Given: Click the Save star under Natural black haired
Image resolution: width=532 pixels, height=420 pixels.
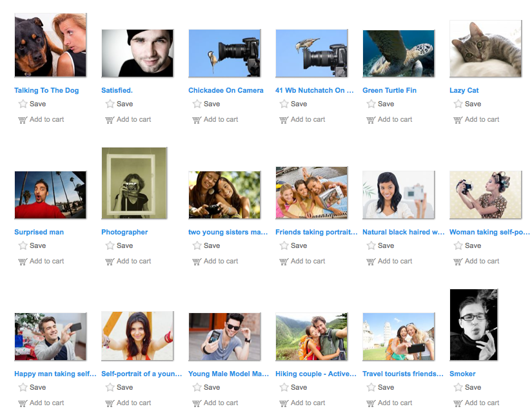Looking at the screenshot, I should (x=371, y=245).
